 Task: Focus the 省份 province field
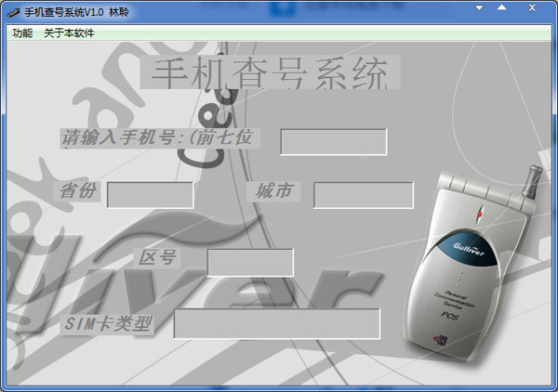coord(150,195)
